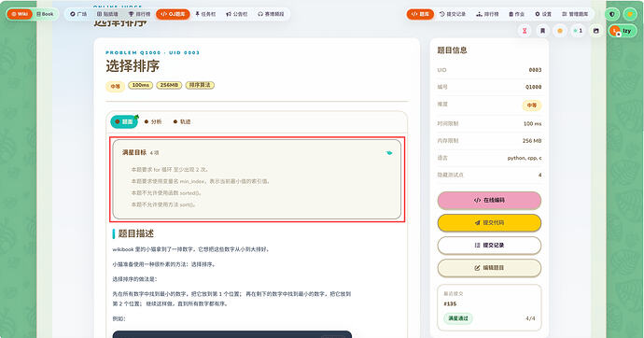Viewport: 644px width, 338px height.
Task: Click the 题目信息 panel heading
Action: [x=452, y=50]
